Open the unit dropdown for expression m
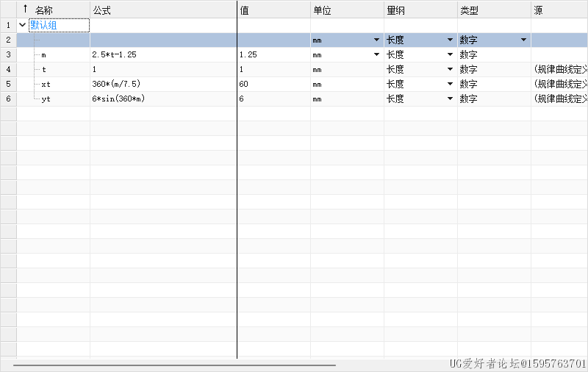Viewport: 588px width, 372px height. 376,54
